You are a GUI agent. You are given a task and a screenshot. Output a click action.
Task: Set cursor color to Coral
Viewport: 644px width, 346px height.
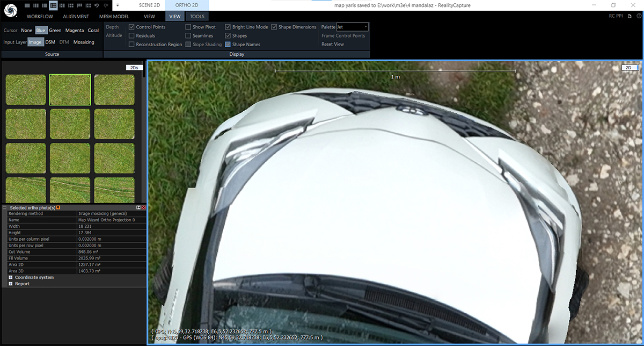tap(93, 30)
